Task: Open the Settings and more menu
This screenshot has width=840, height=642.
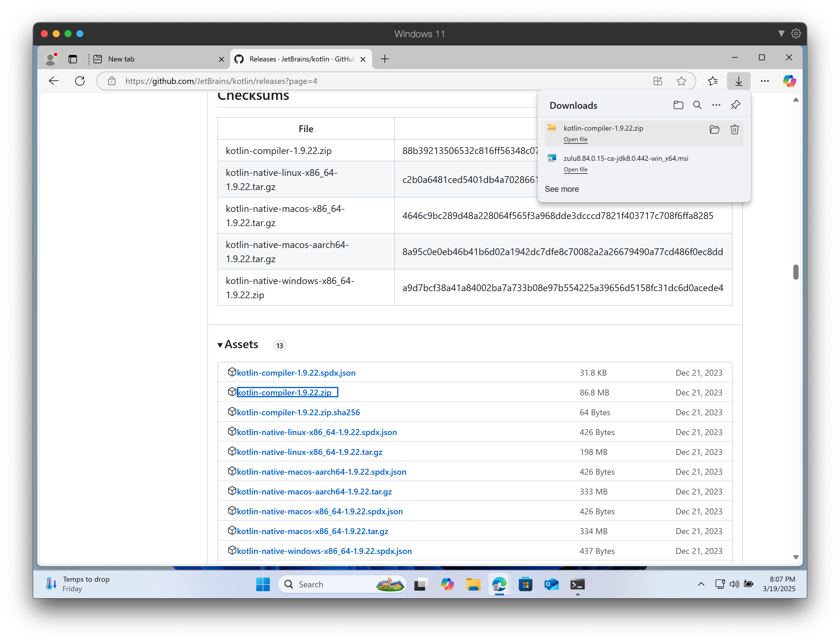Action: (765, 81)
